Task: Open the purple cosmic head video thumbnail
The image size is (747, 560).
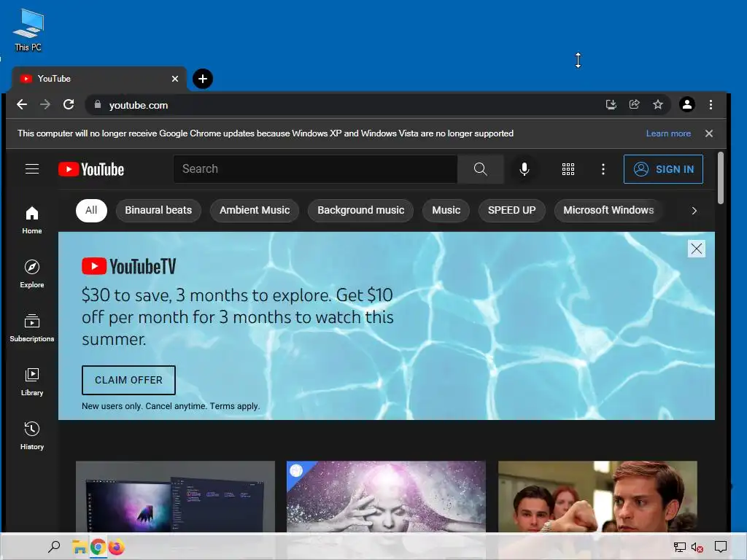Action: tap(386, 496)
